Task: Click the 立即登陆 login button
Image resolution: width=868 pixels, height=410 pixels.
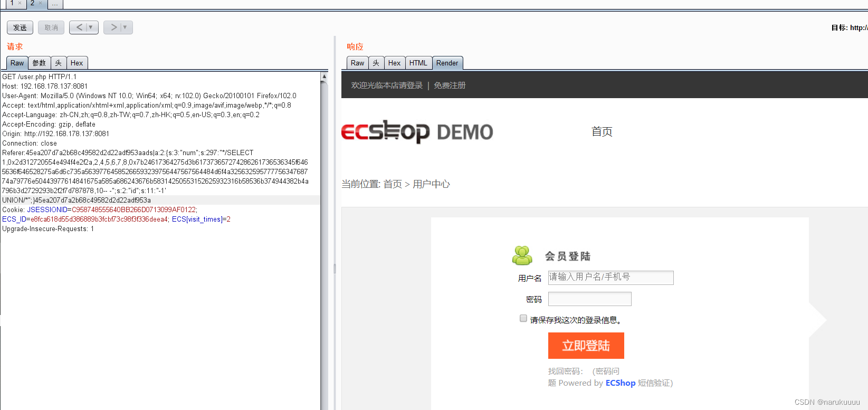Action: [586, 346]
